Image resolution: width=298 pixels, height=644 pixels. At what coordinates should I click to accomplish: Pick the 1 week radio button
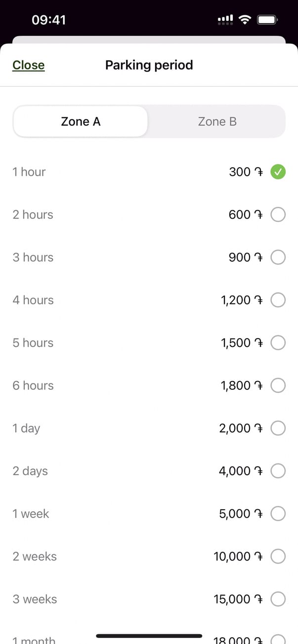pyautogui.click(x=278, y=514)
